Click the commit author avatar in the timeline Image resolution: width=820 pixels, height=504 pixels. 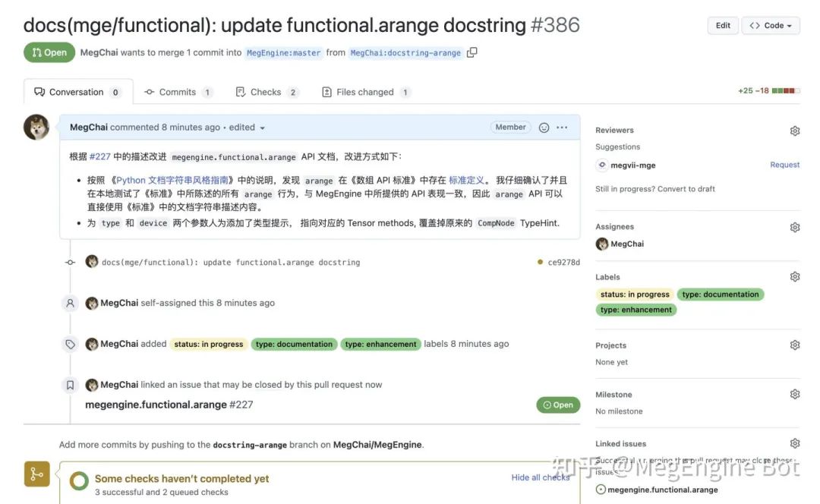click(x=92, y=261)
